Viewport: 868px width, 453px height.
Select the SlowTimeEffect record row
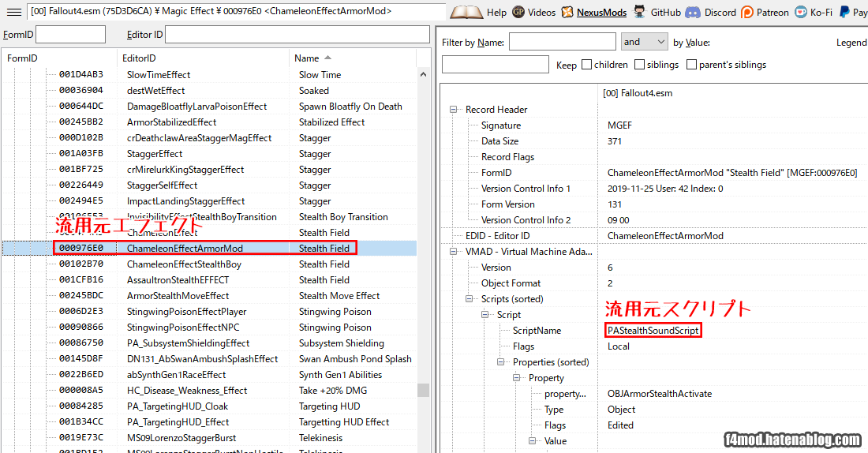[x=209, y=75]
